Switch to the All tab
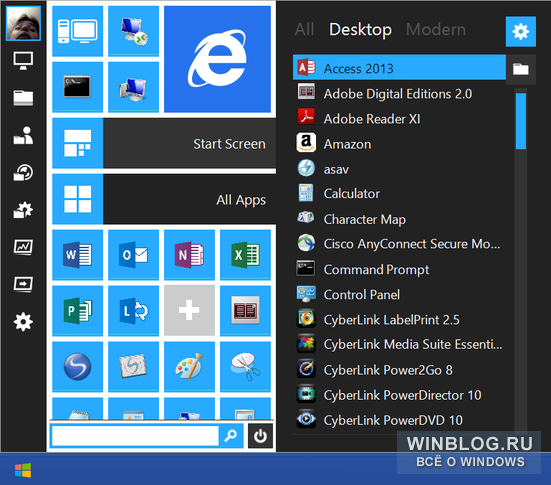Image resolution: width=551 pixels, height=485 pixels. point(304,30)
